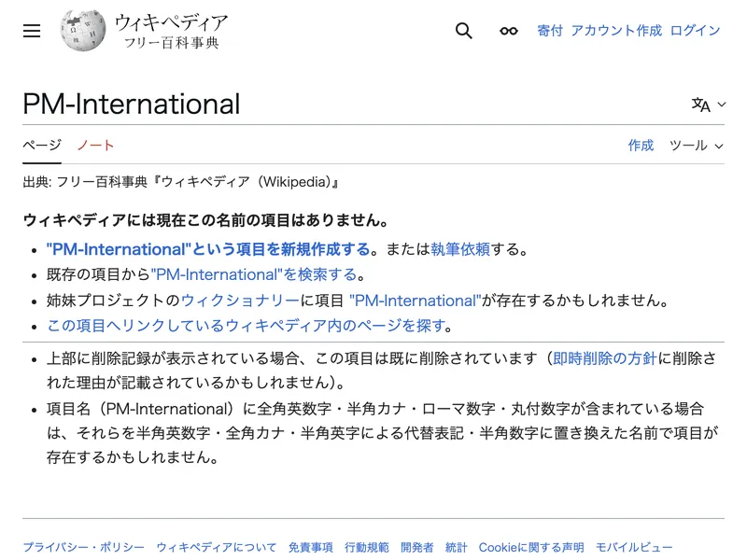Find pages linking to this item

(246, 326)
